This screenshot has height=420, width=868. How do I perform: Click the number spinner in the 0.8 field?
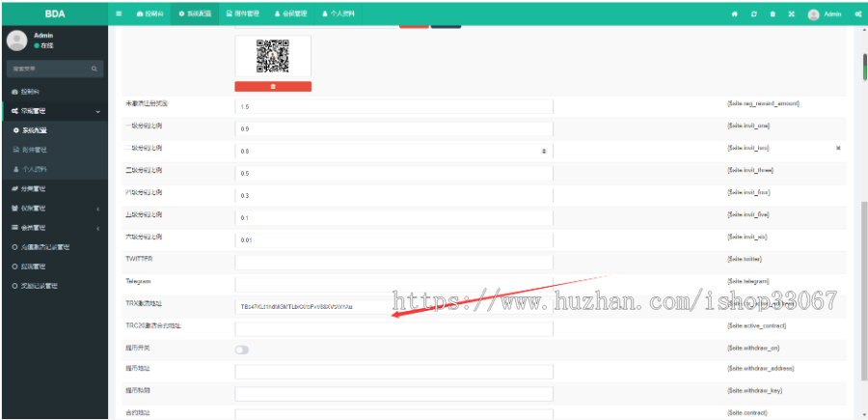(x=544, y=151)
